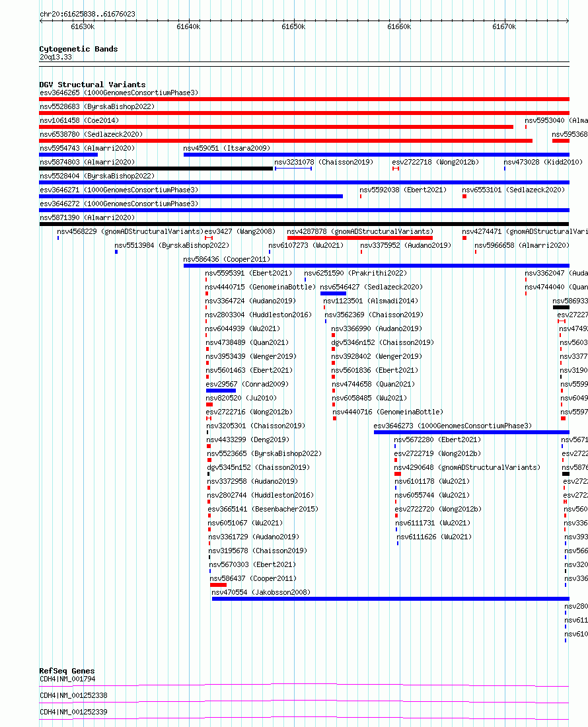This screenshot has width=588, height=727.
Task: Click the nsv6107273 Wu2021 label
Action: (x=307, y=245)
